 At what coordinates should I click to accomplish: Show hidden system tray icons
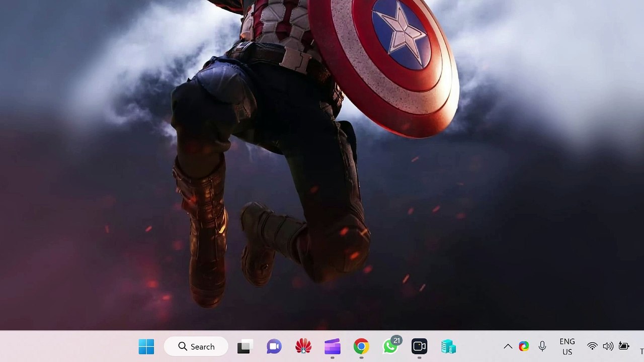pos(508,346)
